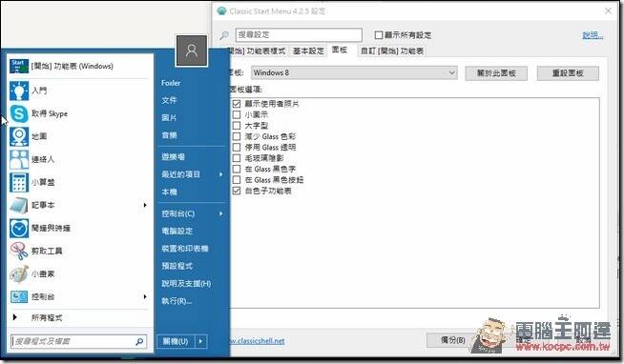Open the People contacts icon
Screen dimensions: 624x364
[19, 159]
